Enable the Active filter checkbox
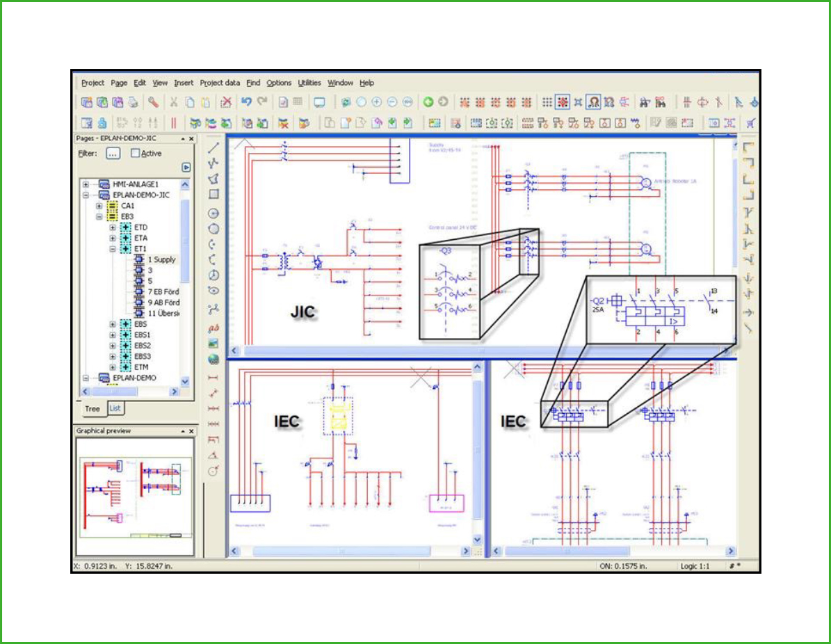This screenshot has width=831, height=644. pyautogui.click(x=136, y=153)
